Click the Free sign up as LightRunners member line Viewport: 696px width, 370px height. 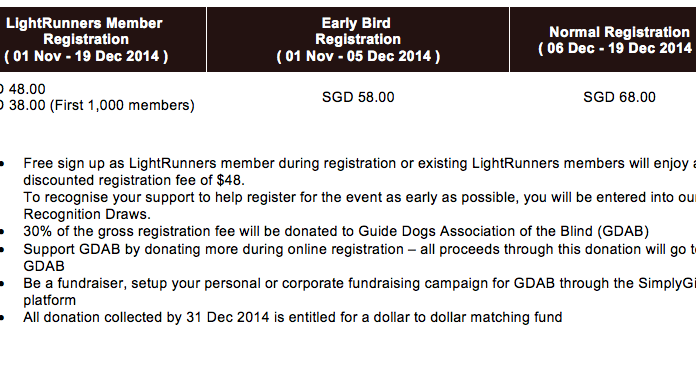360,163
